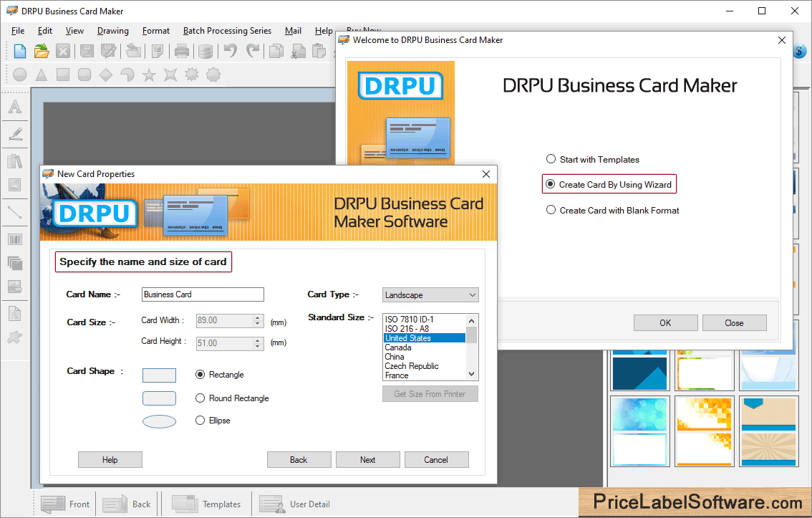Click Cancel in New Card Properties
812x518 pixels.
[x=436, y=459]
